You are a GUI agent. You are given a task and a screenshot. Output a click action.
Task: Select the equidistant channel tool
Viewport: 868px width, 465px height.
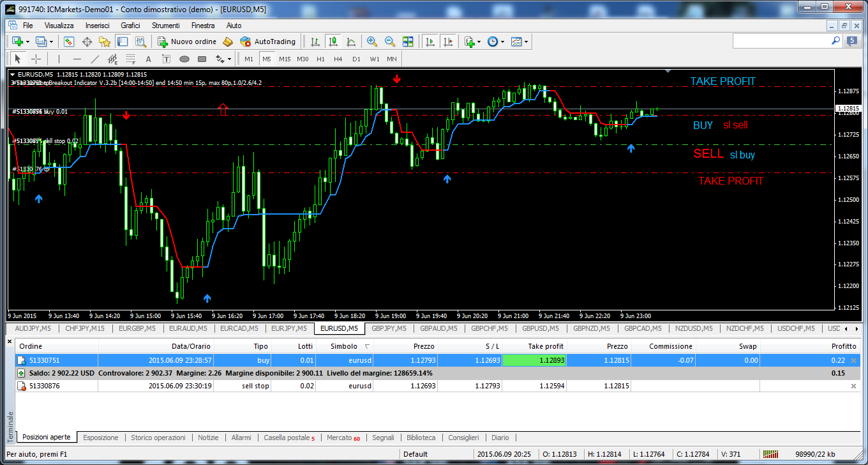[113, 59]
